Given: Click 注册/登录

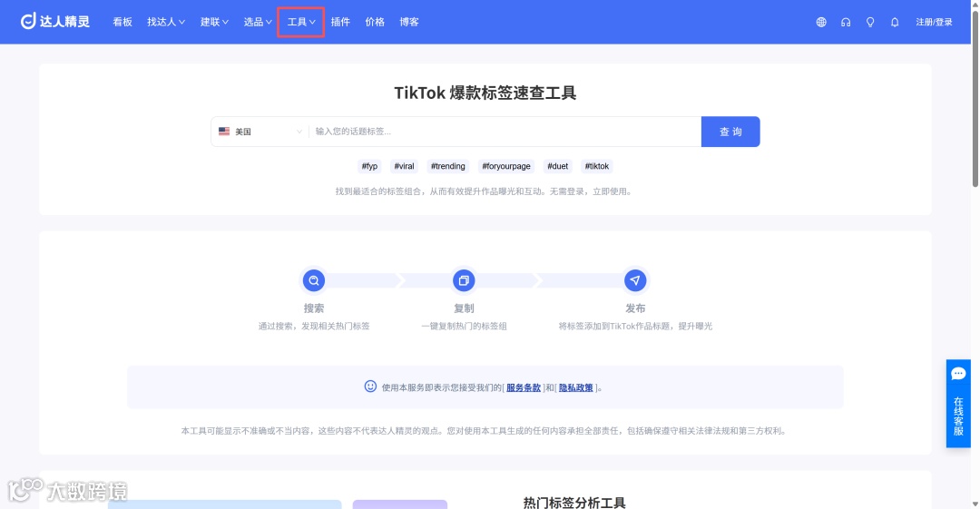Looking at the screenshot, I should click(934, 22).
